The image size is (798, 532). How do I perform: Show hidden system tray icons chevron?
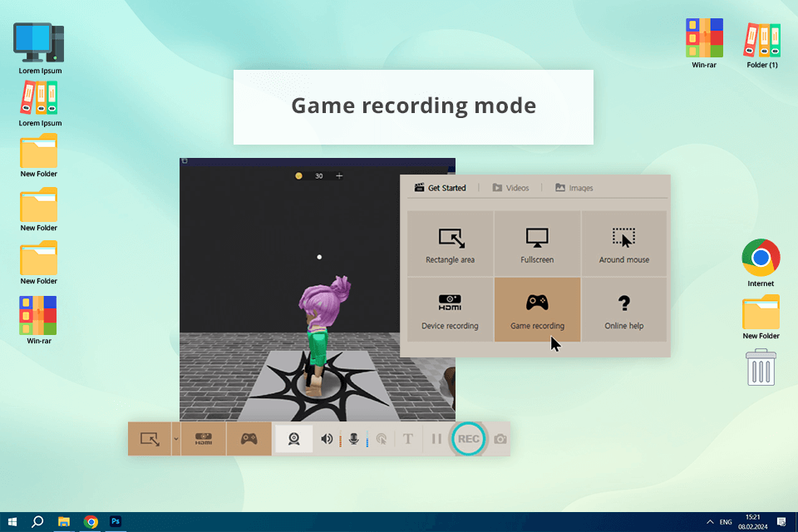point(710,522)
